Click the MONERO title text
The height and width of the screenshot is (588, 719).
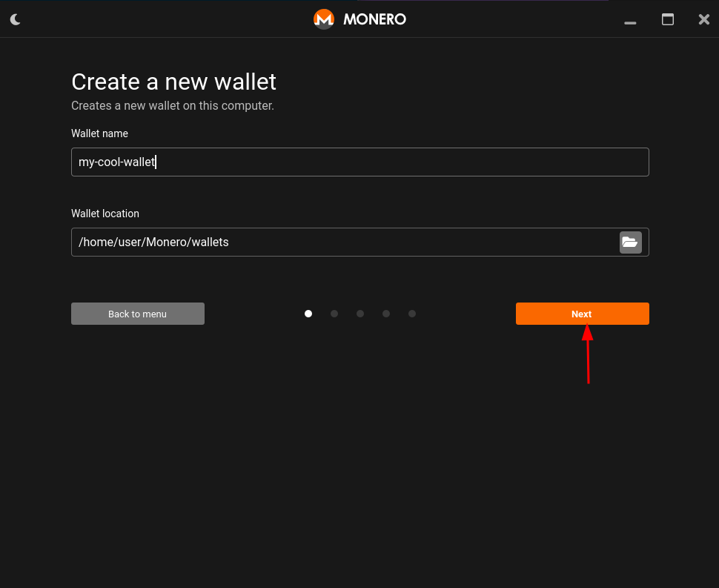coord(374,19)
